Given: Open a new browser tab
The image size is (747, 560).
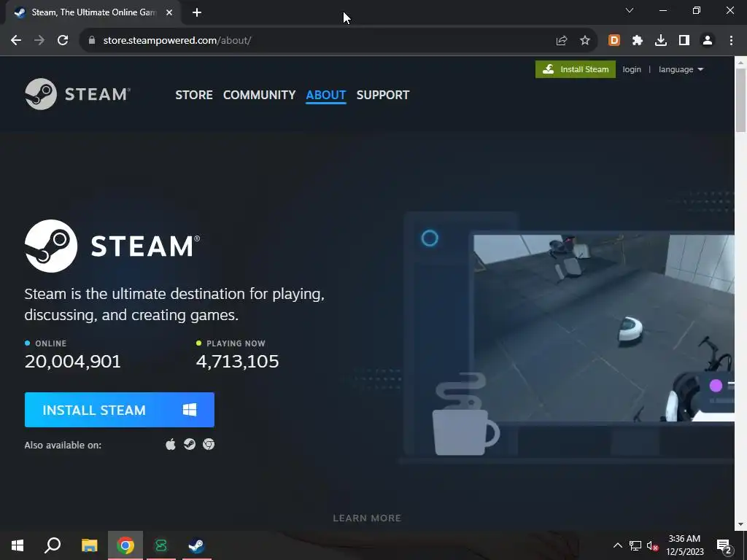Looking at the screenshot, I should pyautogui.click(x=197, y=12).
